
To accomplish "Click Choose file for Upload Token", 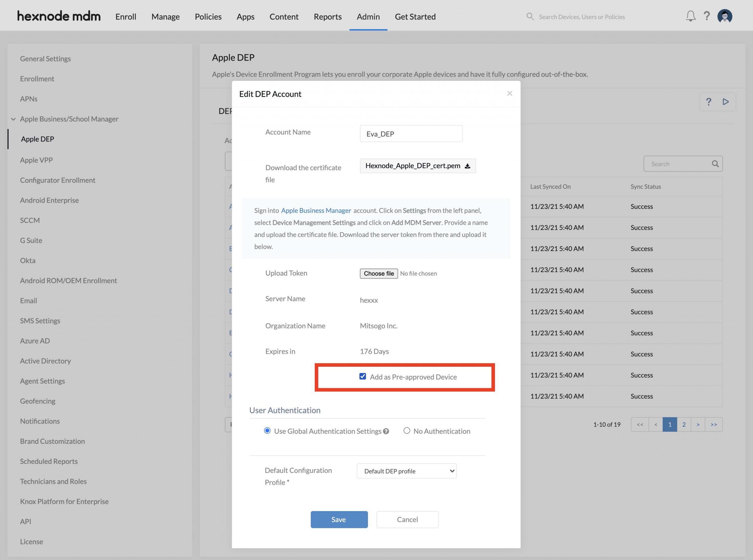I will (379, 274).
